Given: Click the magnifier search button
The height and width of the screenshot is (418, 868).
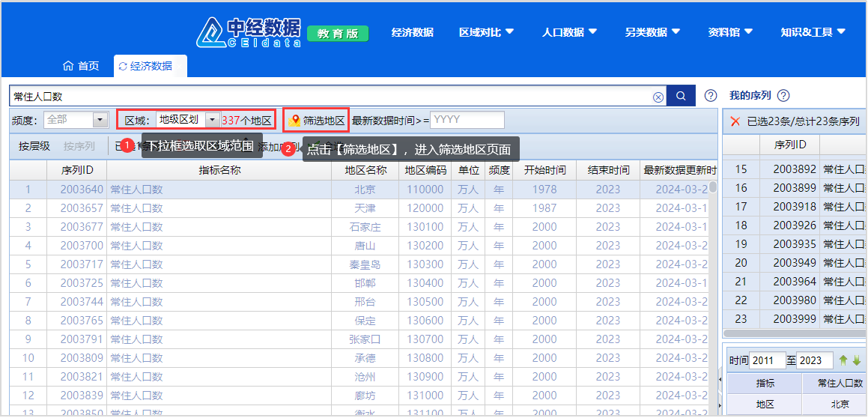Looking at the screenshot, I should (x=681, y=96).
